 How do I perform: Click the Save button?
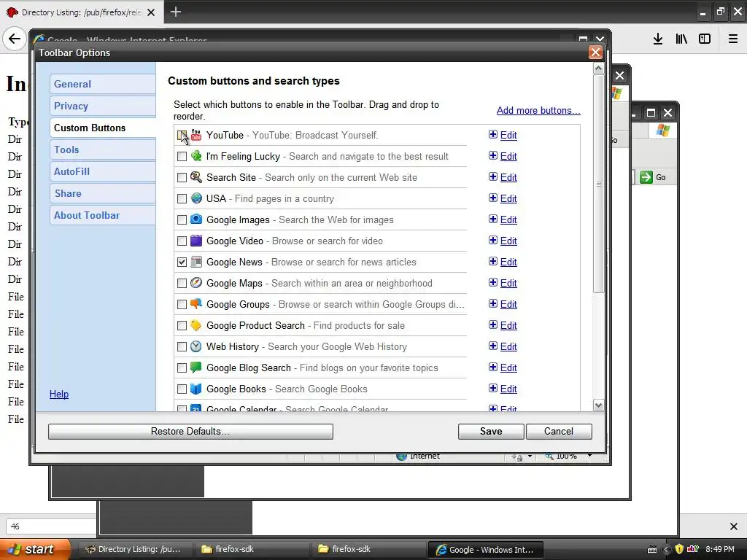tap(491, 432)
